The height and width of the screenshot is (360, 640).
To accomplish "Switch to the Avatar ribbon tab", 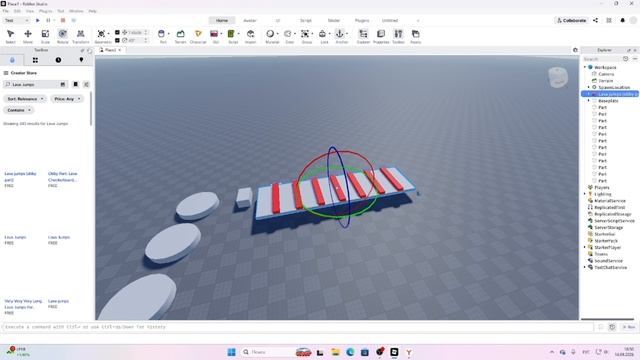I will tap(250, 20).
